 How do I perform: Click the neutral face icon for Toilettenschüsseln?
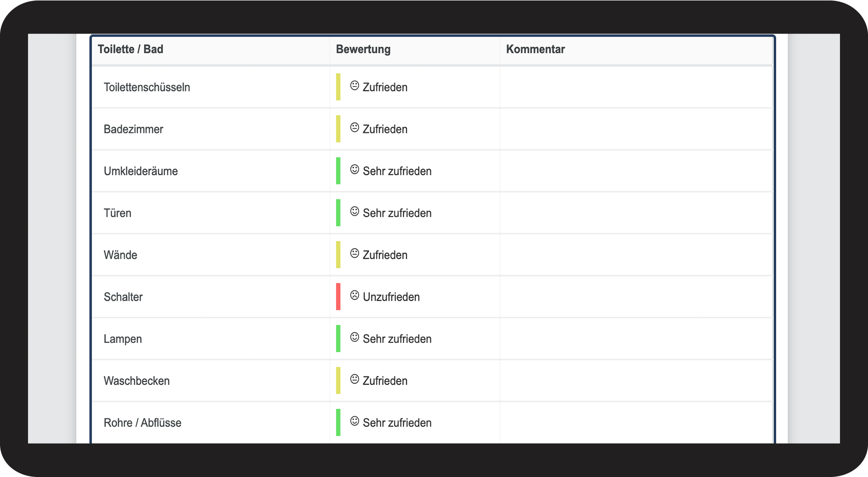(x=355, y=85)
